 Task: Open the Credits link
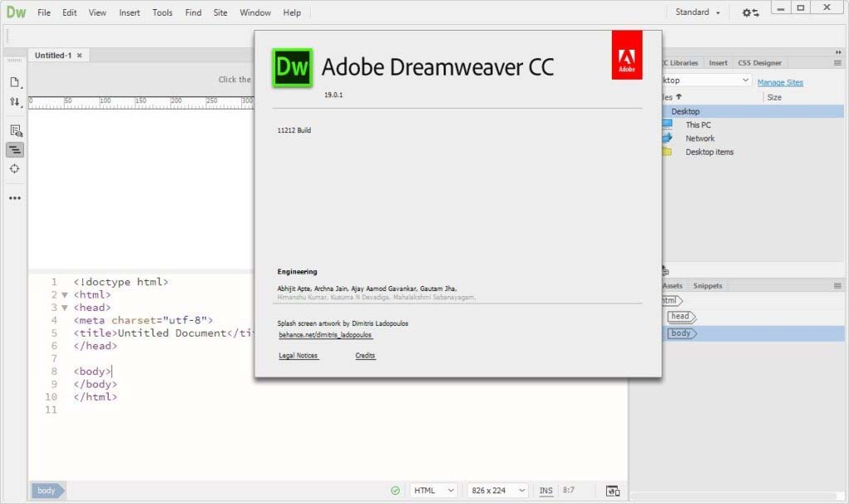pyautogui.click(x=365, y=356)
